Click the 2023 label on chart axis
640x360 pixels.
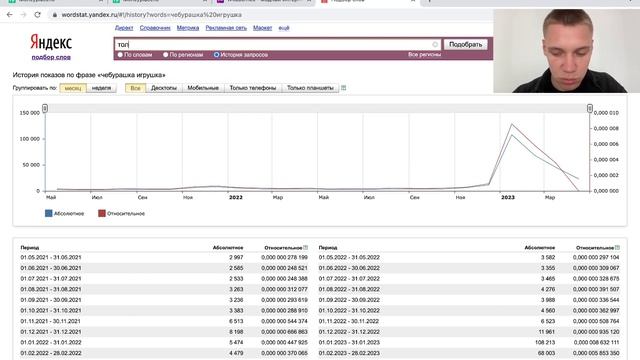[508, 197]
